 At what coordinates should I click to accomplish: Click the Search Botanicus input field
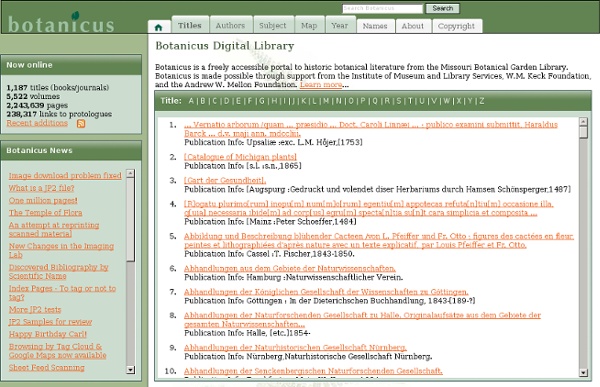point(382,8)
